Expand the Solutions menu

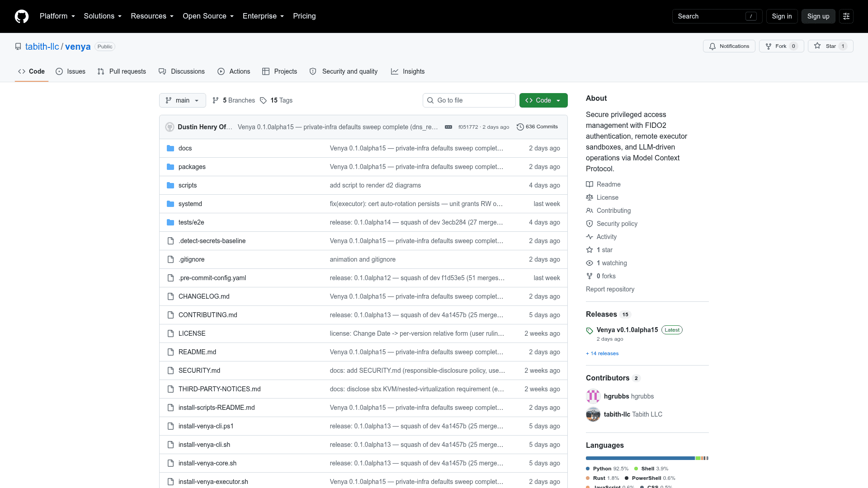tap(103, 16)
